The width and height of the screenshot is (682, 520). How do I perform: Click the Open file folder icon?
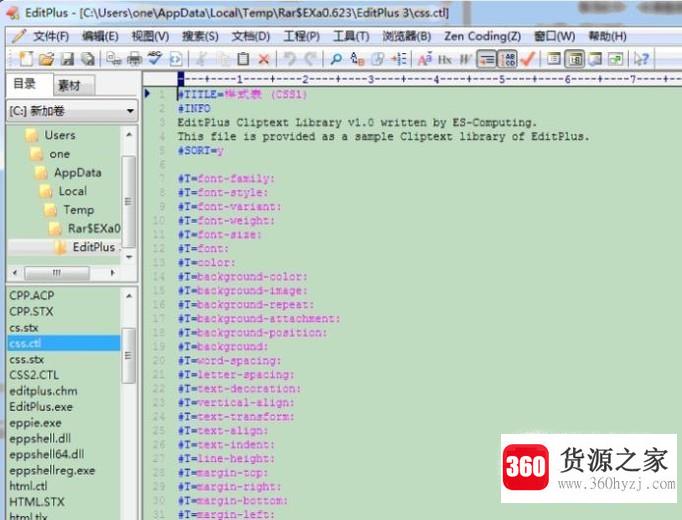click(46, 59)
